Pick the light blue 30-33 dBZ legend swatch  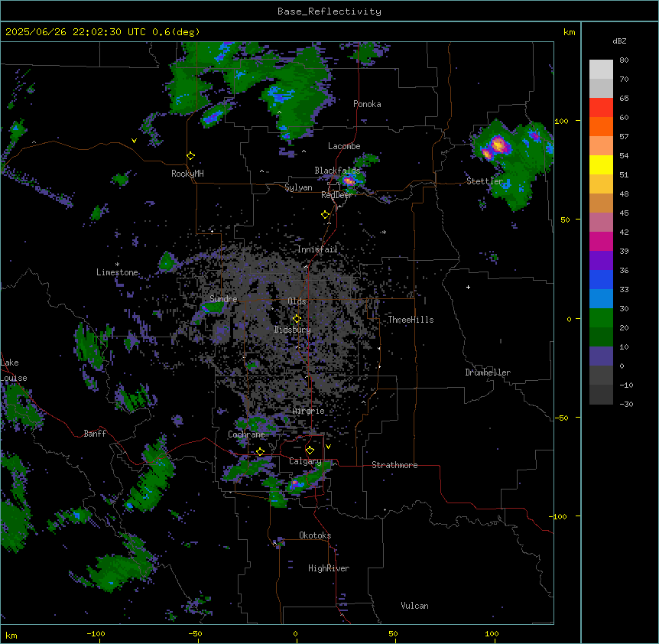coord(601,299)
